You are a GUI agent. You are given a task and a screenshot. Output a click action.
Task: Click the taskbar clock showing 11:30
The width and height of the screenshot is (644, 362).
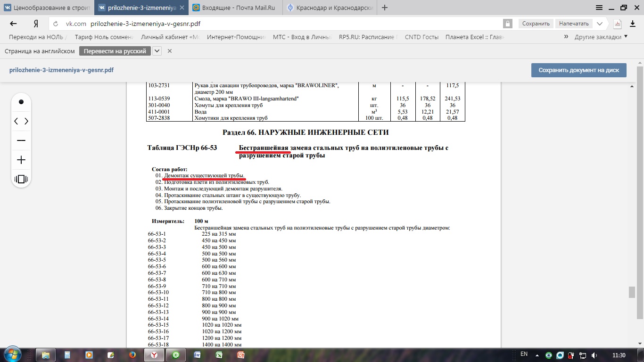[619, 355]
